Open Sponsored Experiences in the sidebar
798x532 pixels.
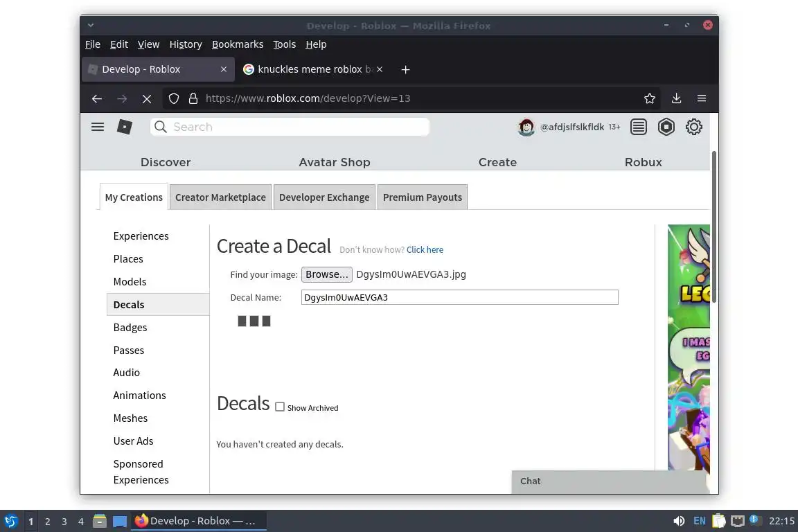pyautogui.click(x=141, y=472)
